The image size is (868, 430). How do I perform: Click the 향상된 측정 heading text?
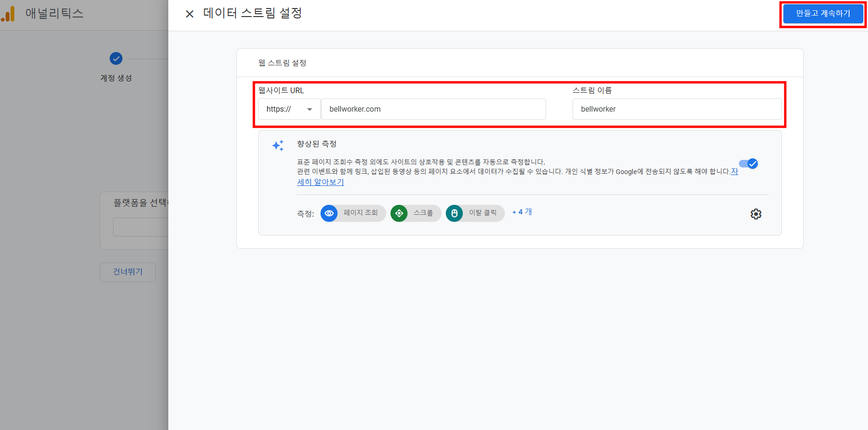pos(317,144)
